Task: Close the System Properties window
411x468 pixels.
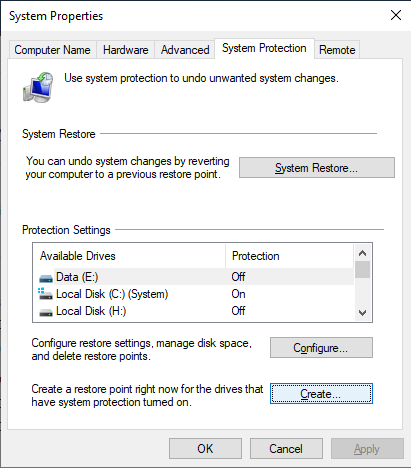Action: [396, 15]
